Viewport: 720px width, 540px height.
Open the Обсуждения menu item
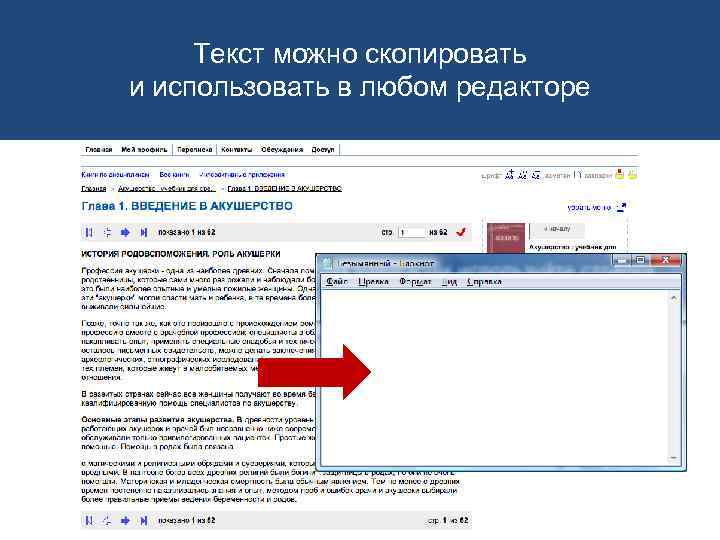pos(282,150)
